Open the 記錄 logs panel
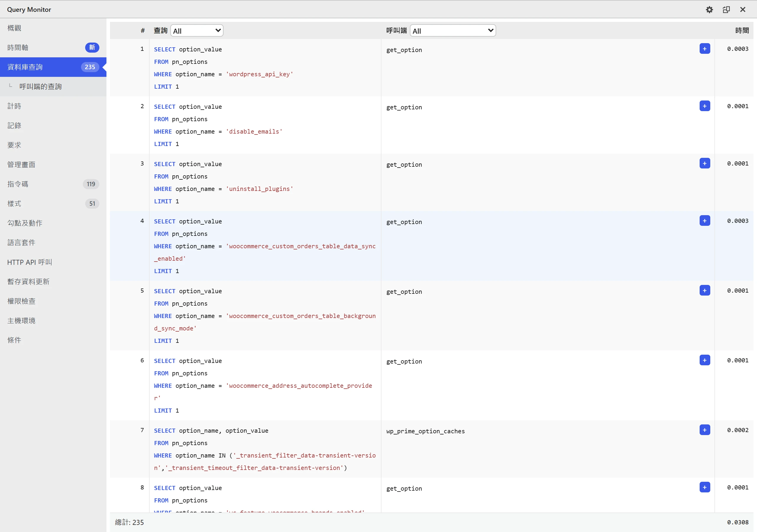 [x=53, y=126]
